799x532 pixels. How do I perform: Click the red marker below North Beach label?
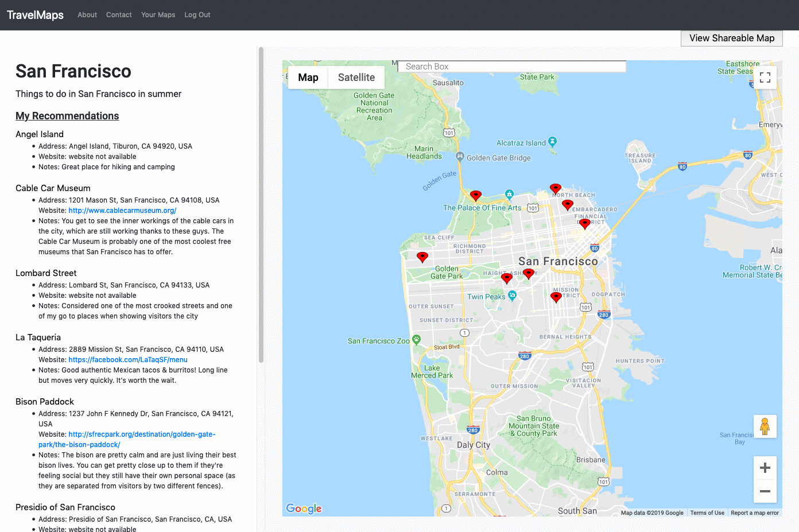click(568, 204)
